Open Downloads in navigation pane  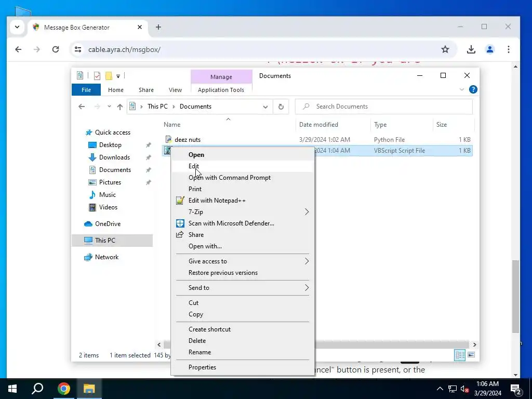point(114,157)
